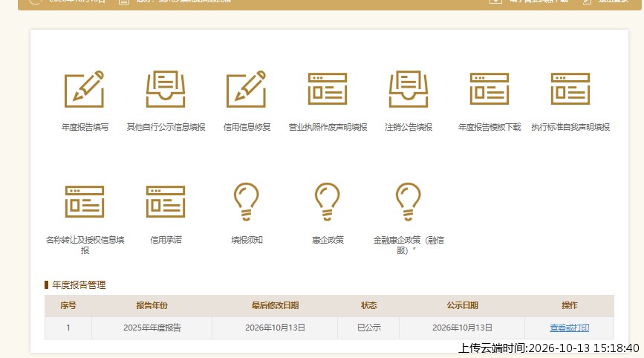
Task: Click the 其他自行公示信息填报 text label
Action: 166,127
